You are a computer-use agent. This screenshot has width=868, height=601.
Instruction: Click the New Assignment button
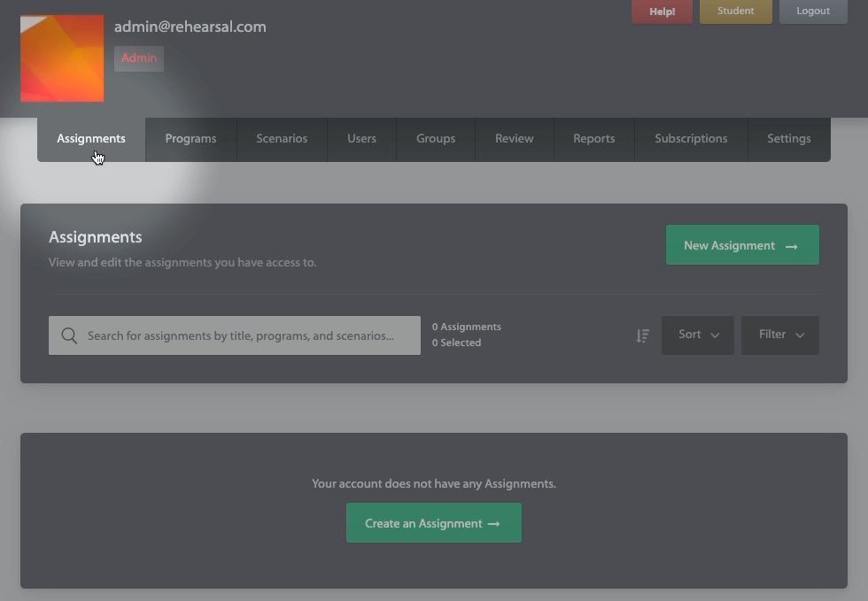(x=742, y=245)
